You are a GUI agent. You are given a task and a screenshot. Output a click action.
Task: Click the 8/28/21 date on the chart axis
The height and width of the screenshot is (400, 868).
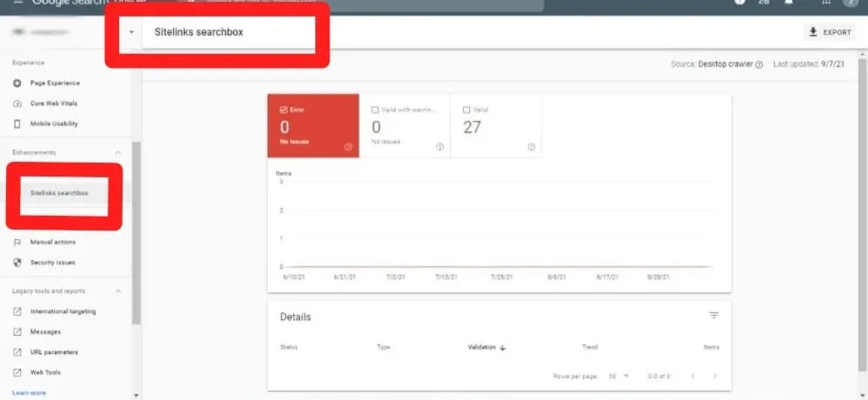pyautogui.click(x=659, y=277)
